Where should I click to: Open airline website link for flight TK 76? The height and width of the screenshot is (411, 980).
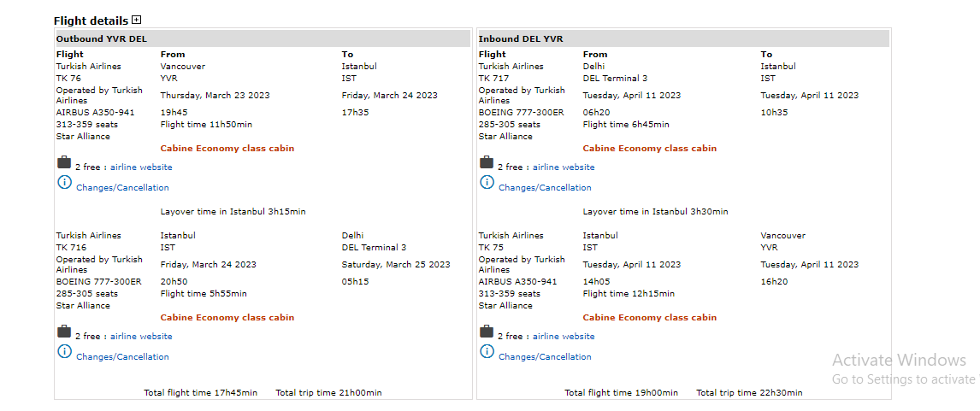click(x=141, y=167)
